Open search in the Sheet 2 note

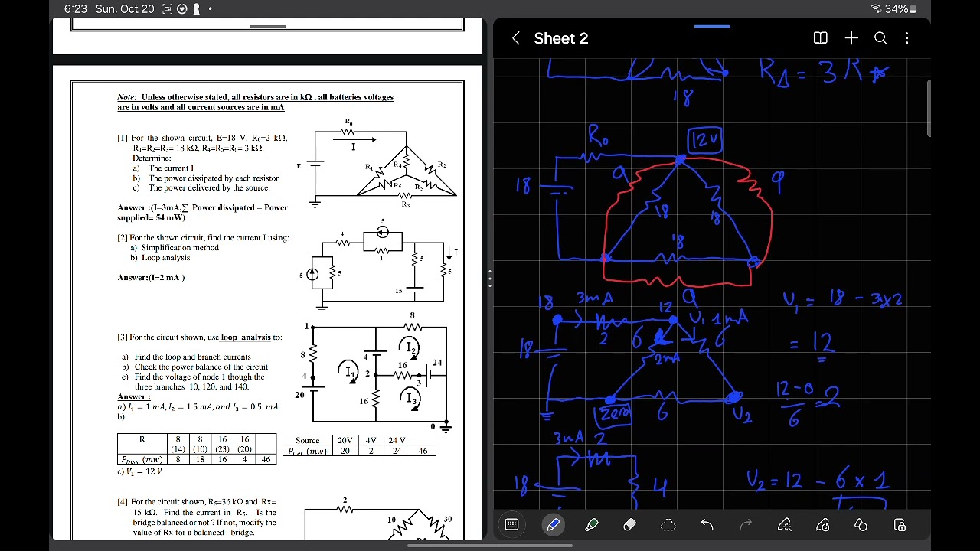pyautogui.click(x=880, y=38)
